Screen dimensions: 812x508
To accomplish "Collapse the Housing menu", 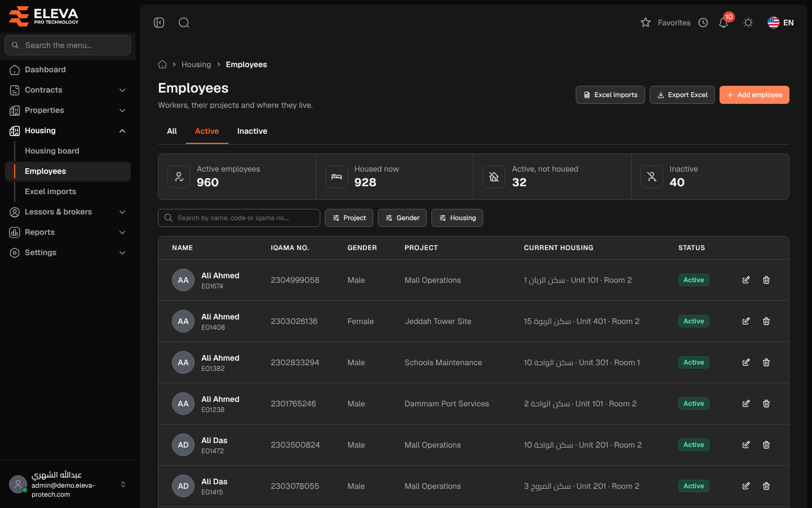I will point(68,130).
